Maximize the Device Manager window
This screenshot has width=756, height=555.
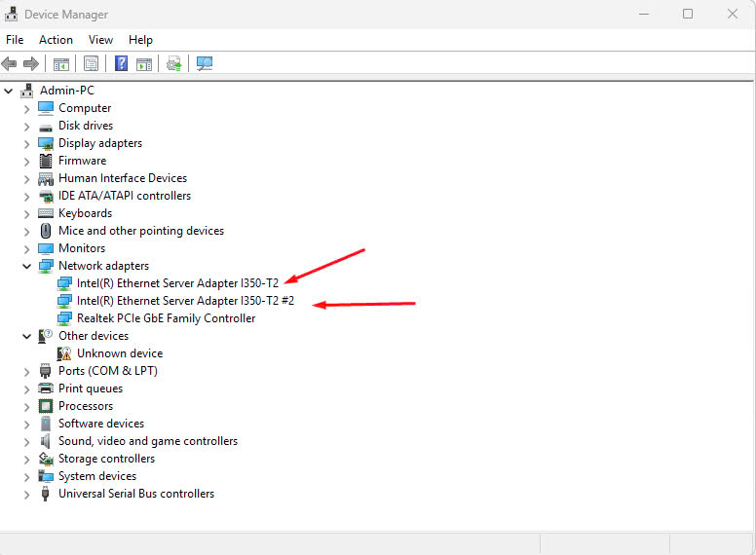click(688, 14)
